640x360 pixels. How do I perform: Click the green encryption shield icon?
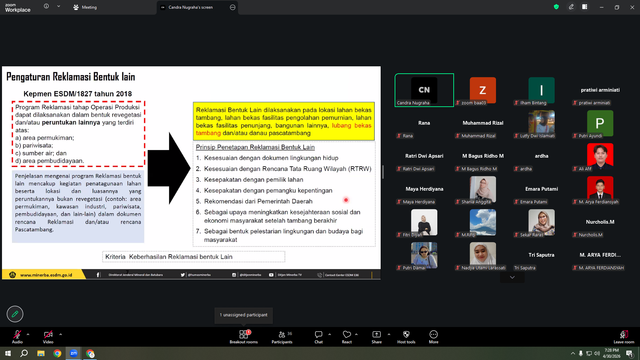(556, 7)
